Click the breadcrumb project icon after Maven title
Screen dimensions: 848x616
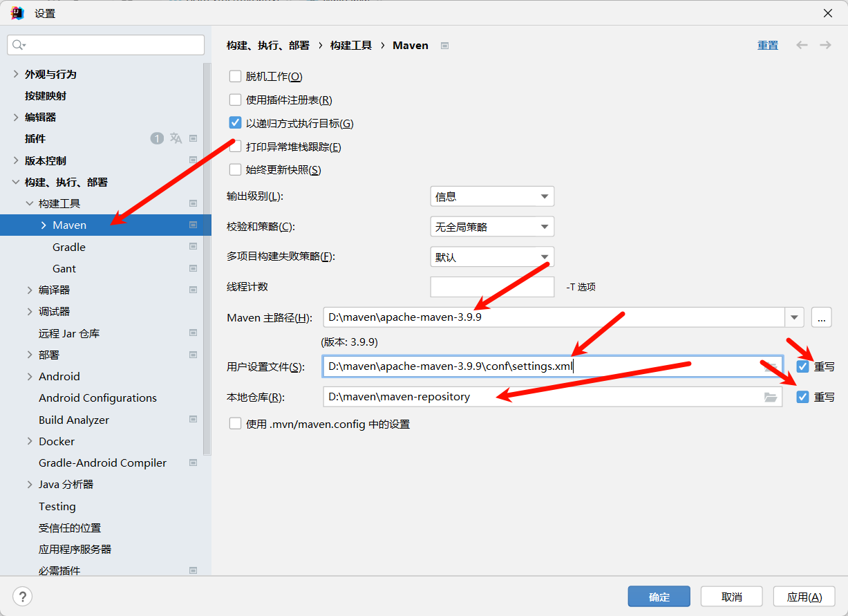[x=445, y=46]
